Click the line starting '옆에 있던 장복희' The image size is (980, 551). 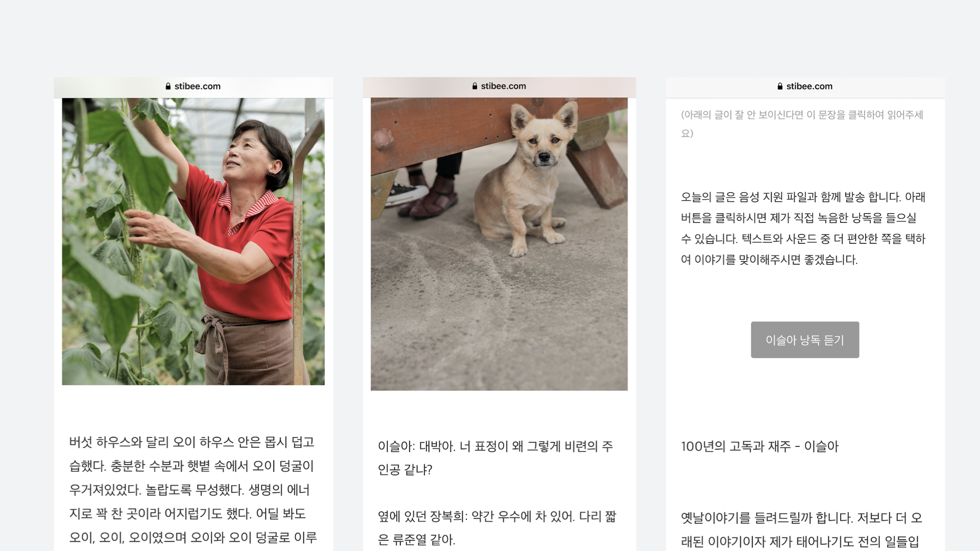coord(497,528)
